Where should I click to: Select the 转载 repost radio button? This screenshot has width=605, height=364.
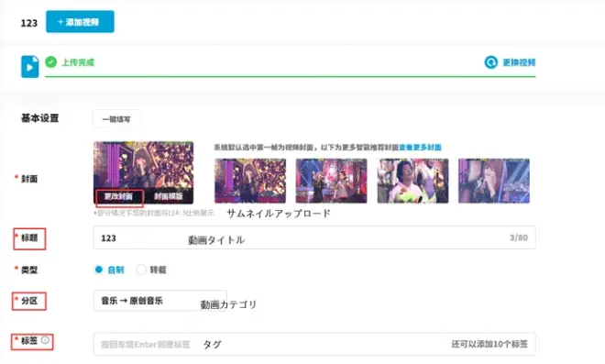pyautogui.click(x=141, y=270)
